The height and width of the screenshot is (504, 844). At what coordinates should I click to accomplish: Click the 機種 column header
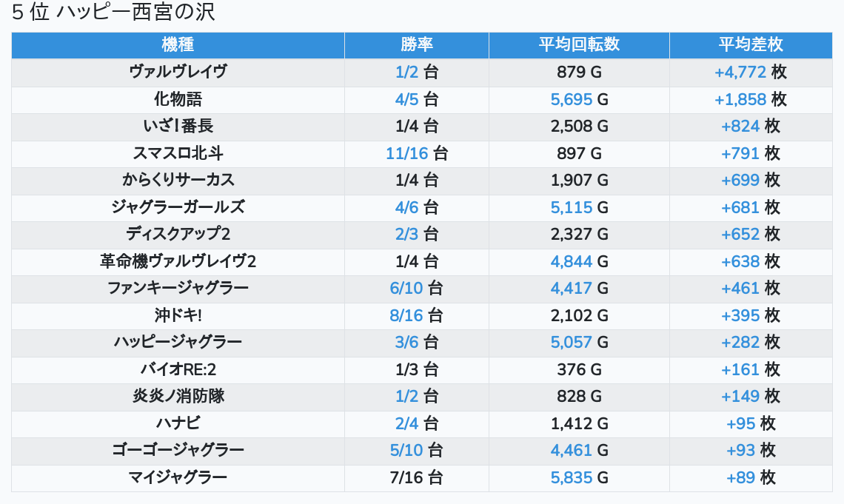[178, 45]
